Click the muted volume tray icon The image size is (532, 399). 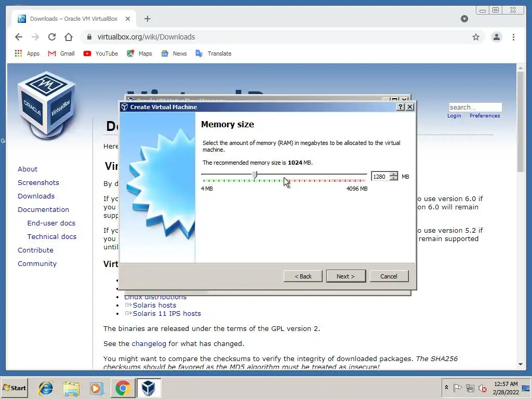[482, 388]
